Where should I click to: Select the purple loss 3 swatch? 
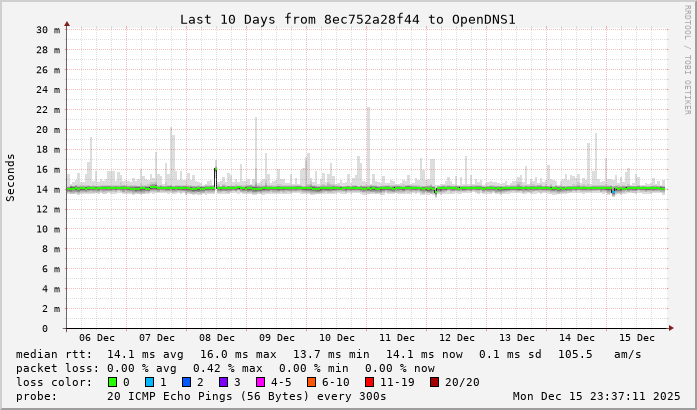(x=223, y=382)
